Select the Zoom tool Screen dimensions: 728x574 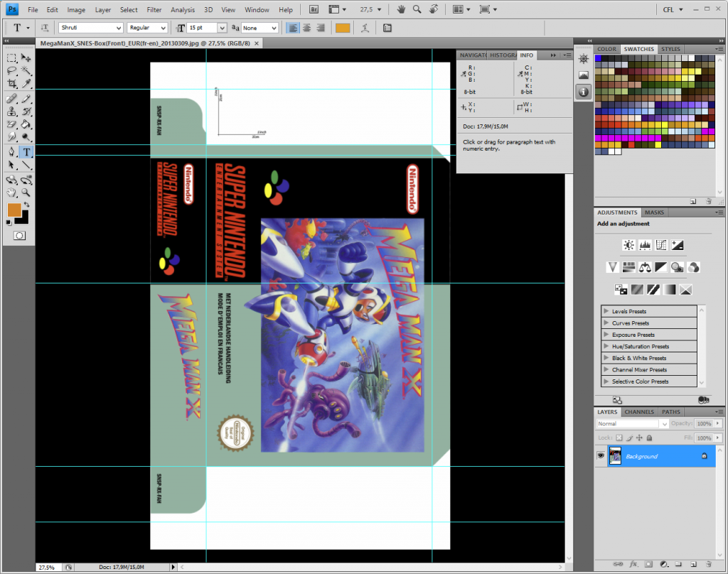(26, 192)
